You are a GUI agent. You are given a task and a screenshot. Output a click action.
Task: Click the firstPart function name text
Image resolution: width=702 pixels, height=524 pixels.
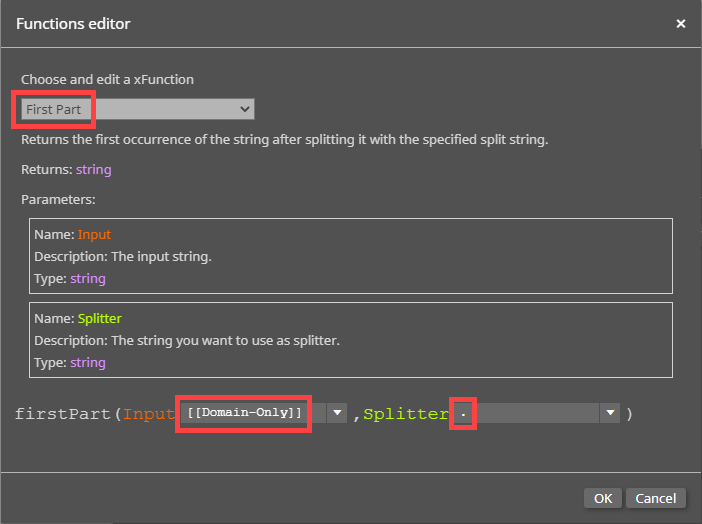click(x=63, y=414)
